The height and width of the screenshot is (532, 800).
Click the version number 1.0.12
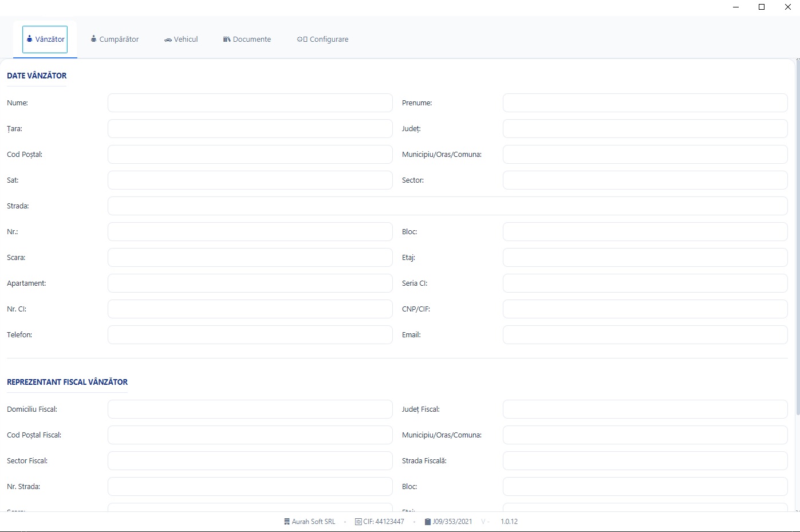(x=509, y=522)
